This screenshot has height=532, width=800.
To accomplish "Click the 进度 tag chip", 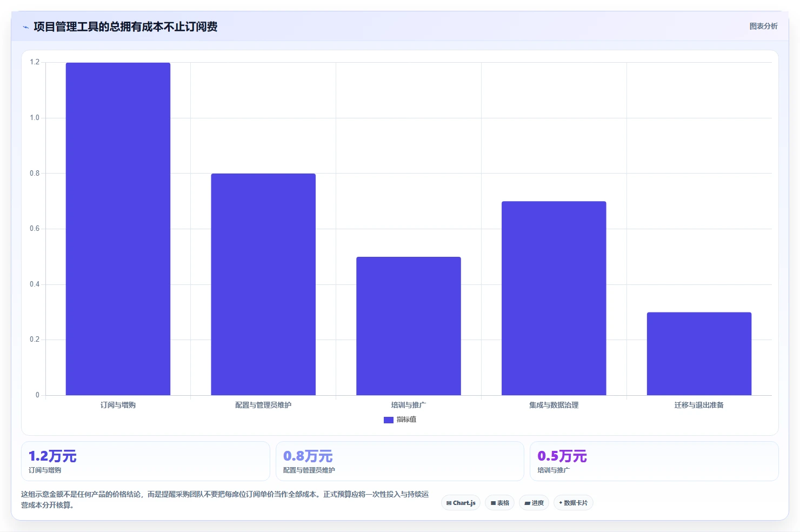I will point(534,503).
